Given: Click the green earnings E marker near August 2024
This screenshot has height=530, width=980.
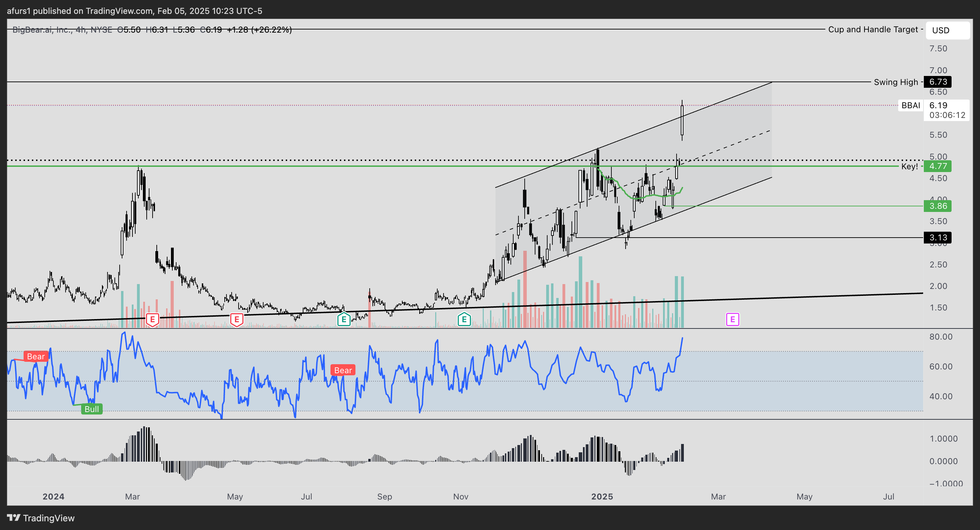Looking at the screenshot, I should pos(344,319).
